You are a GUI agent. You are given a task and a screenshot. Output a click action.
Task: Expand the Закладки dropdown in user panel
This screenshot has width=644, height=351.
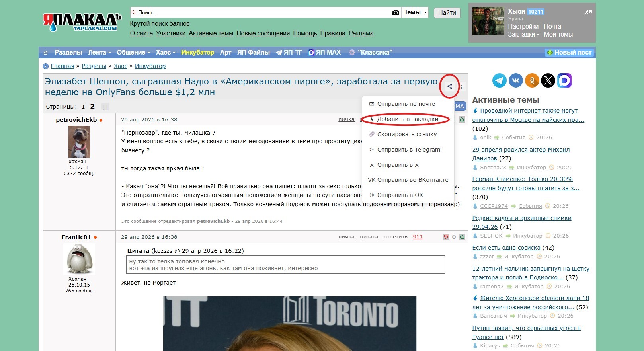click(523, 35)
